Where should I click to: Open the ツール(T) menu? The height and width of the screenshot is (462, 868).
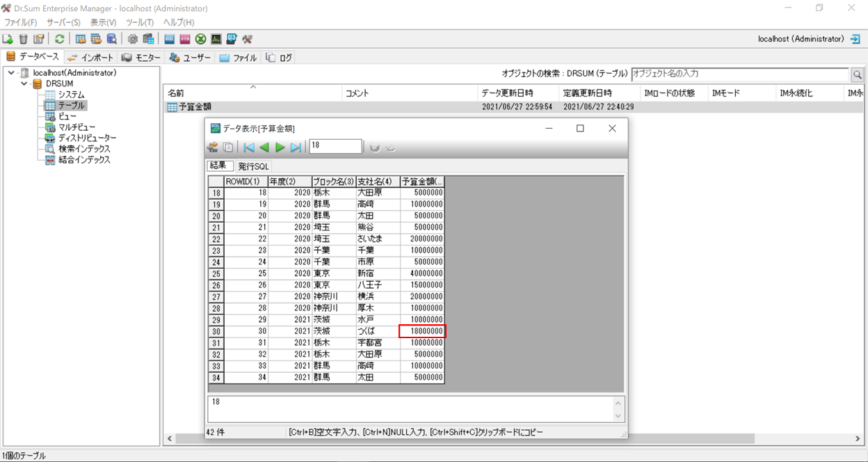[139, 22]
